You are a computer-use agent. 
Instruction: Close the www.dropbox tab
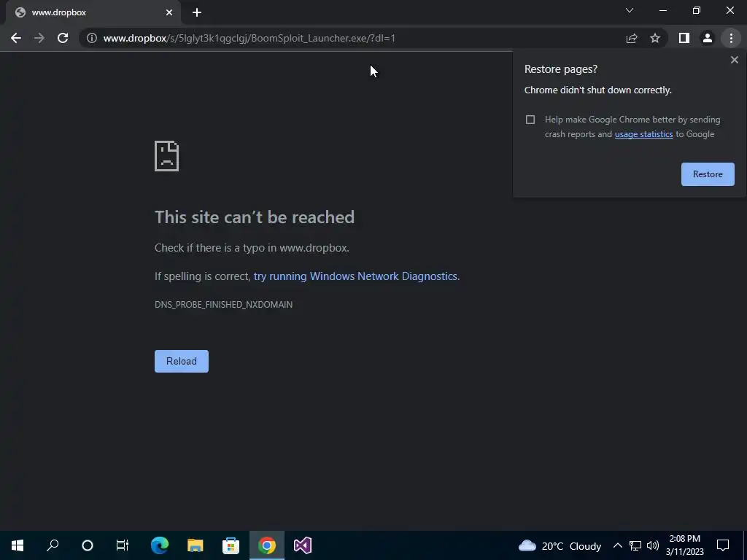(169, 12)
